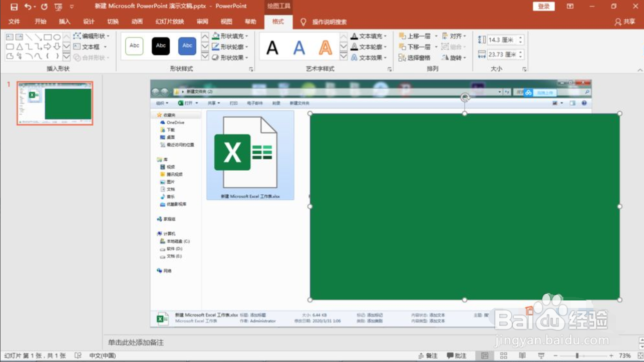
Task: Open the 文件 menu tab
Action: [x=14, y=22]
